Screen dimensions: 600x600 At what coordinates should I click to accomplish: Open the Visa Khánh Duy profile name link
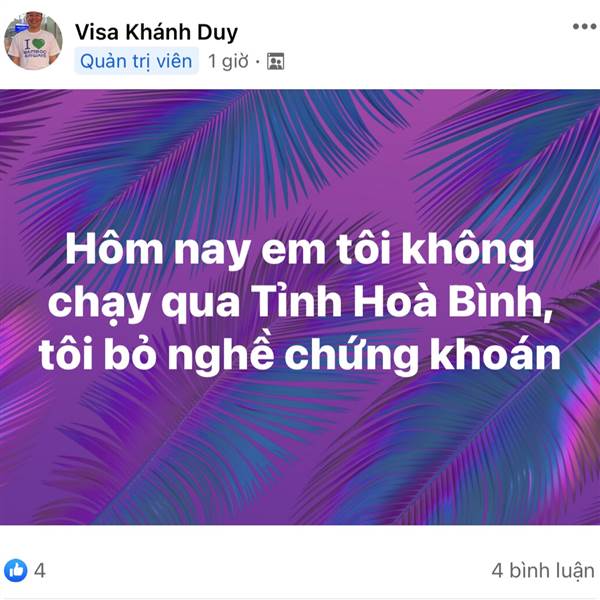point(156,32)
